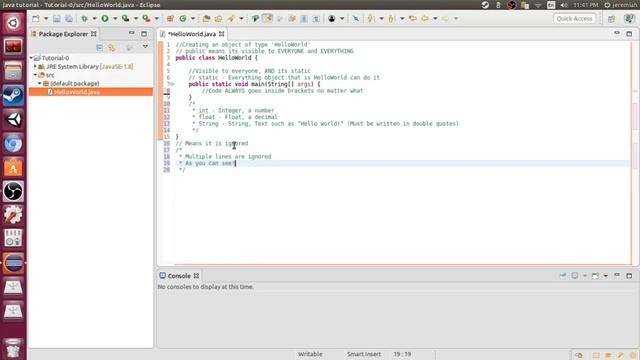Click Collapse All icon in Package Explorer

point(100,48)
